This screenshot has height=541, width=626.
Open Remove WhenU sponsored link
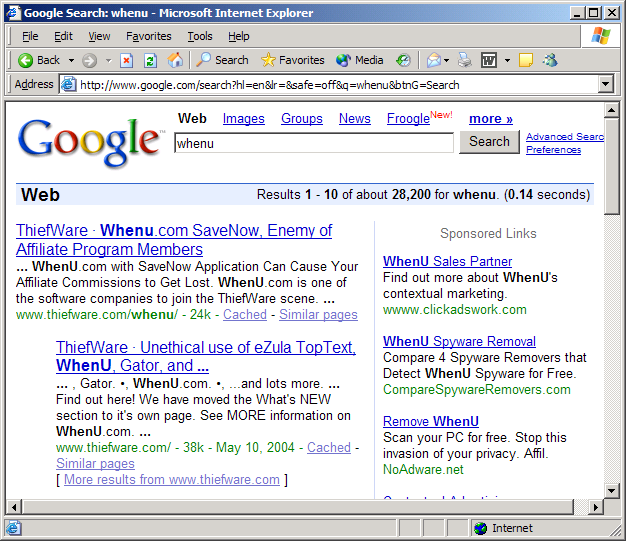[x=431, y=422]
